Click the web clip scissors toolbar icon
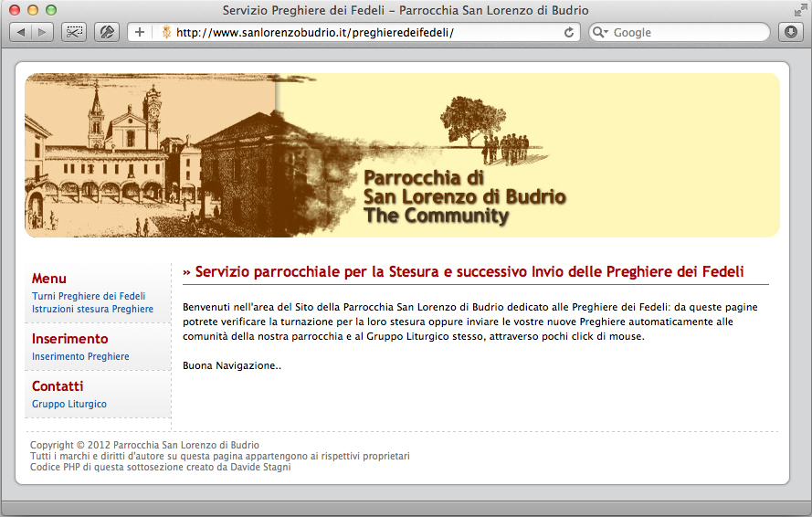The image size is (812, 517). coord(74,32)
